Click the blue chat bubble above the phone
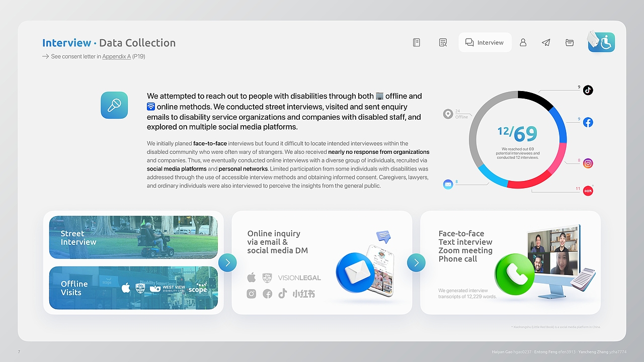Viewport: 644px width, 362px height. (x=383, y=237)
